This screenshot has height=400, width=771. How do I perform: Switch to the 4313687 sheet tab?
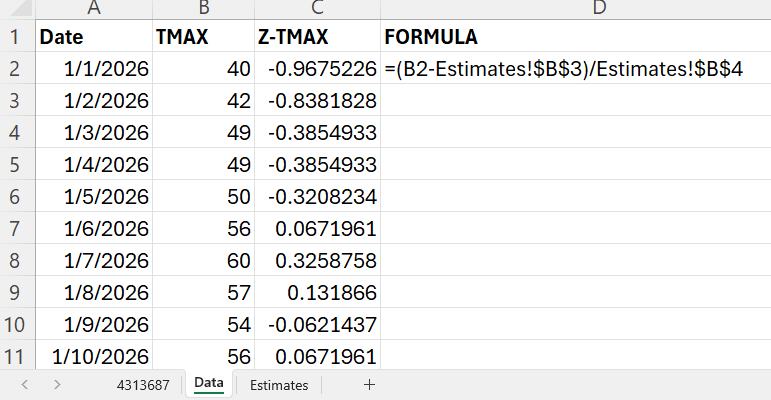tap(143, 385)
